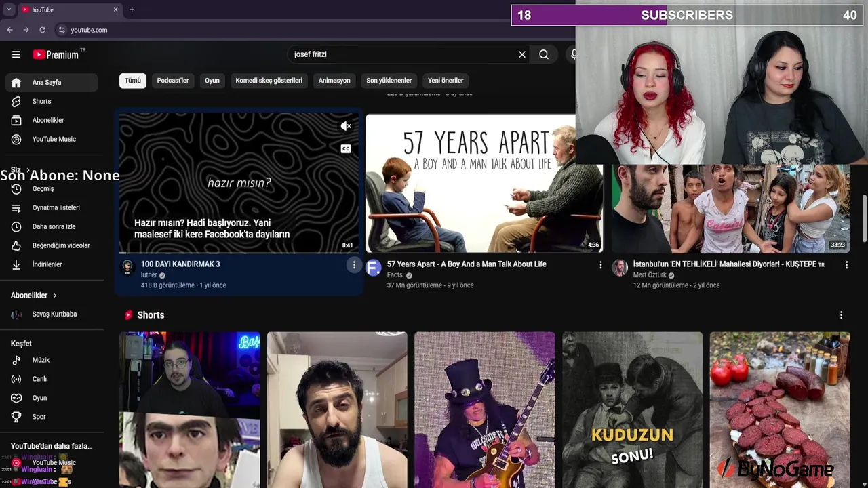Open Beğendiğim videolar
Viewport: 868px width, 488px height.
(52, 245)
